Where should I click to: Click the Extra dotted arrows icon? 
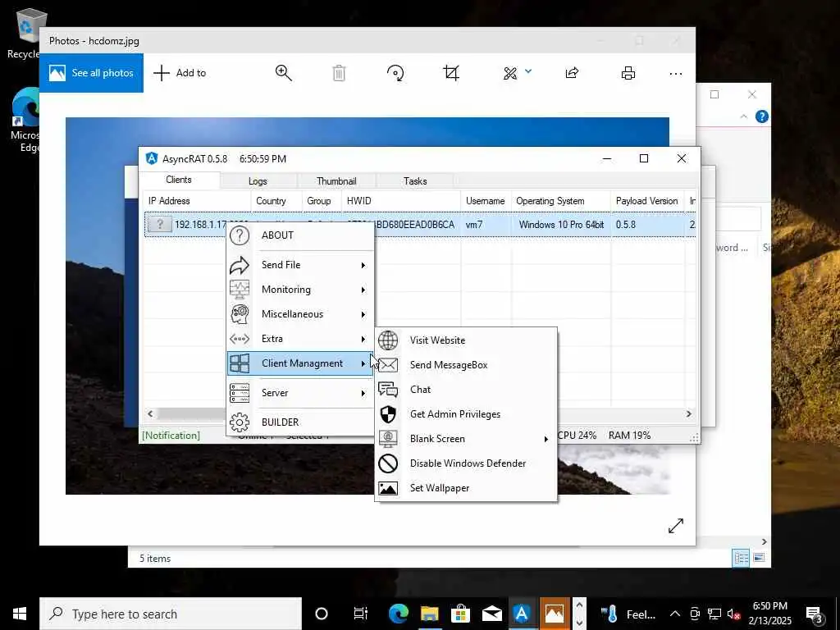(240, 339)
